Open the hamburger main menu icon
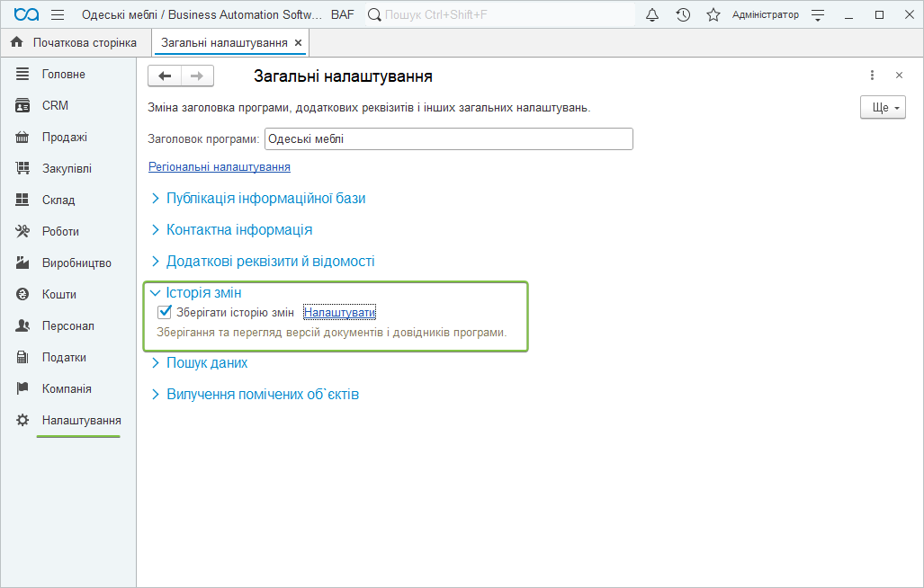The width and height of the screenshot is (924, 588). tap(58, 15)
